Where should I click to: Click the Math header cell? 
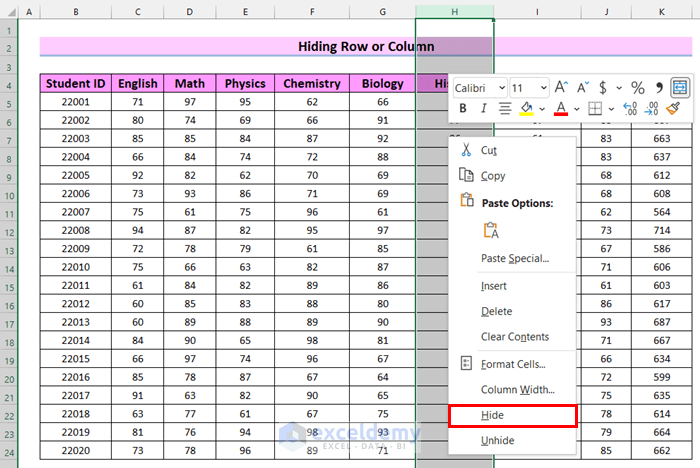pos(190,84)
